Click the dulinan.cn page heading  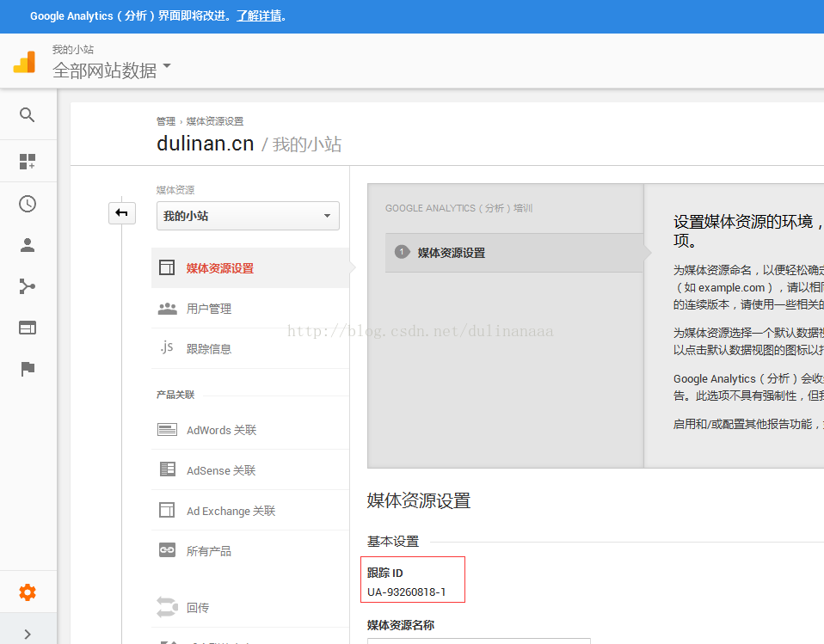coord(206,144)
